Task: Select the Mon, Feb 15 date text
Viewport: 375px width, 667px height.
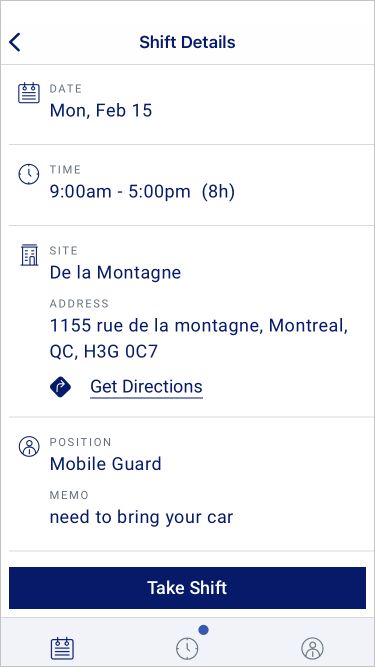Action: pyautogui.click(x=101, y=111)
